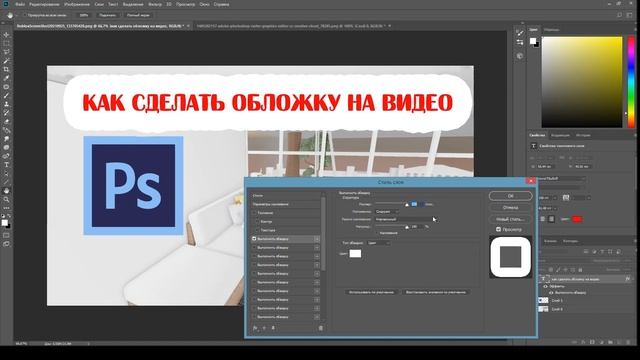Open the search icon in options bar
The height and width of the screenshot is (360, 640).
(619, 15)
